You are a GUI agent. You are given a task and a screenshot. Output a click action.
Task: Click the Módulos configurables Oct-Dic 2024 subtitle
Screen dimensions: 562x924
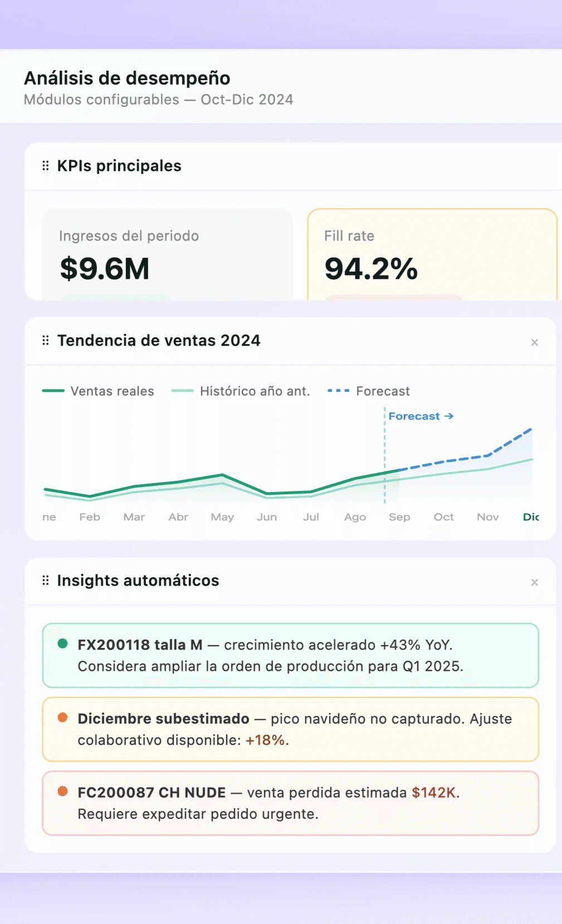(159, 100)
